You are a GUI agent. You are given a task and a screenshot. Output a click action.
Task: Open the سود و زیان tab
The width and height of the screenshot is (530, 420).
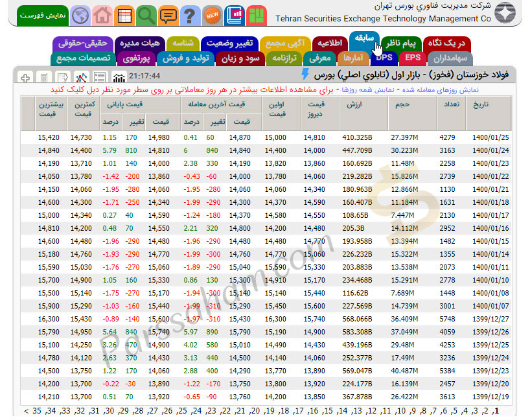[240, 58]
